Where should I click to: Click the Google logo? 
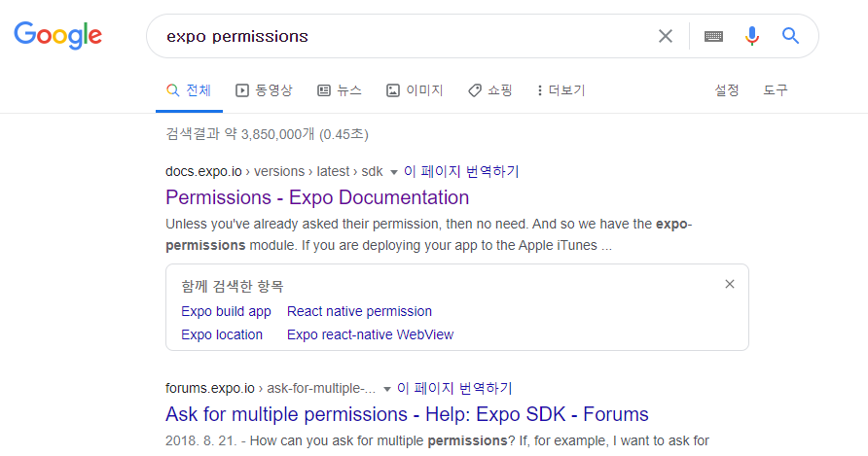pyautogui.click(x=58, y=35)
